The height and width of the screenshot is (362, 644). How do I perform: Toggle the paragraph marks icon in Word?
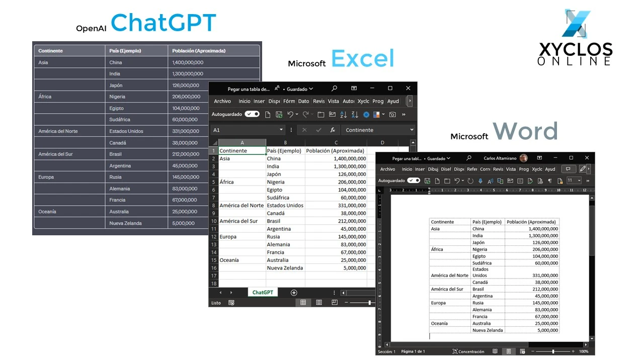point(549,180)
